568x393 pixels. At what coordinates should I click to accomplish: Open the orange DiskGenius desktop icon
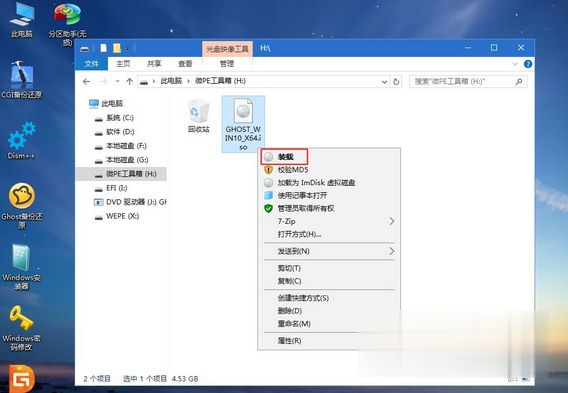coord(22,379)
